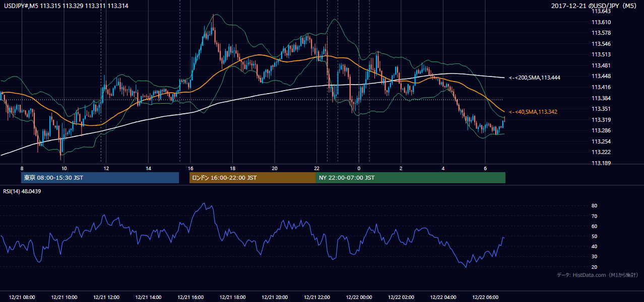Click hour label 14 under price chart

(x=148, y=168)
